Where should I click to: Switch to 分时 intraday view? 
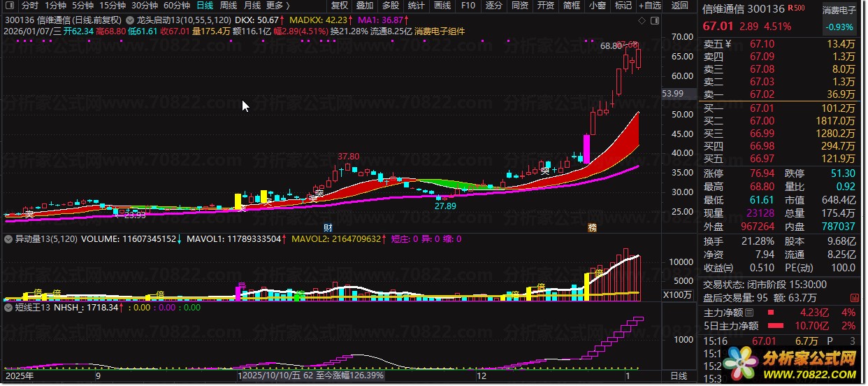pyautogui.click(x=30, y=6)
